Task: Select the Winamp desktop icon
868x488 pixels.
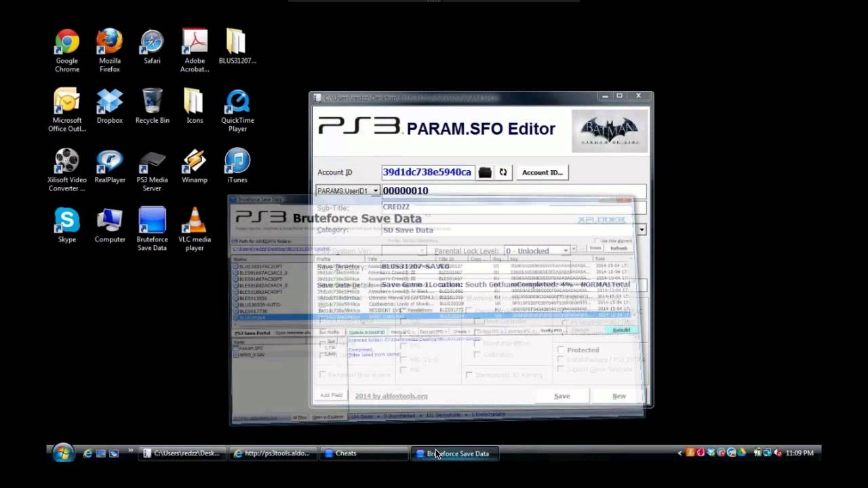Action: tap(195, 166)
